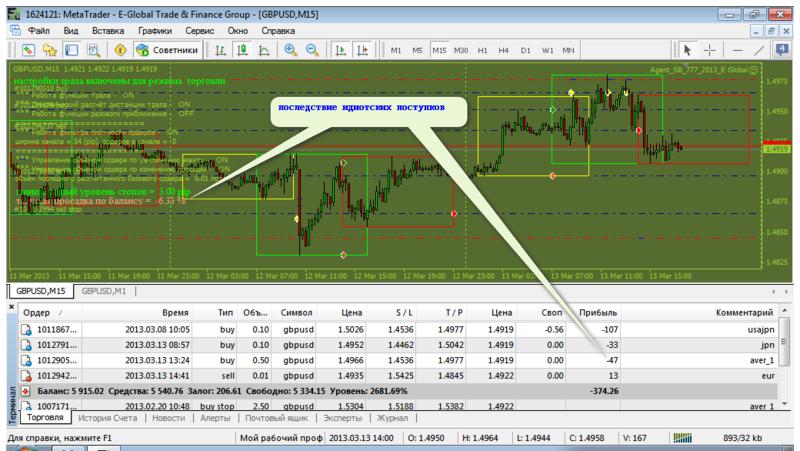
Task: Open the Вставка menu
Action: point(108,31)
